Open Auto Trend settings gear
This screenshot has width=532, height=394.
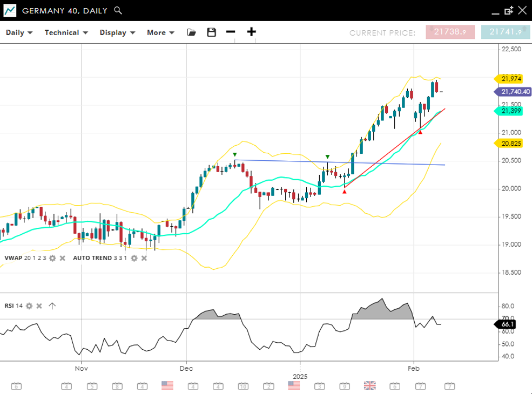tap(134, 258)
